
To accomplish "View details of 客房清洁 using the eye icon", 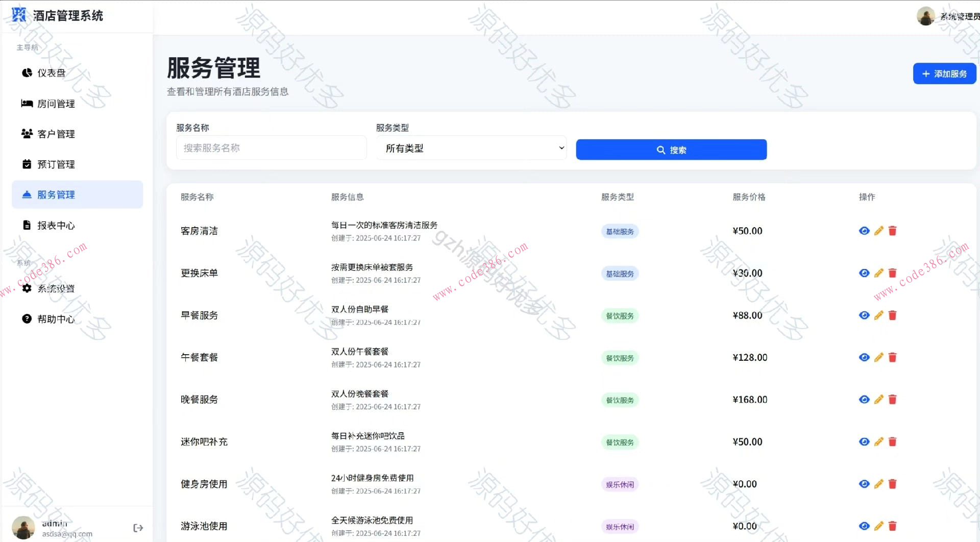I will click(x=864, y=230).
